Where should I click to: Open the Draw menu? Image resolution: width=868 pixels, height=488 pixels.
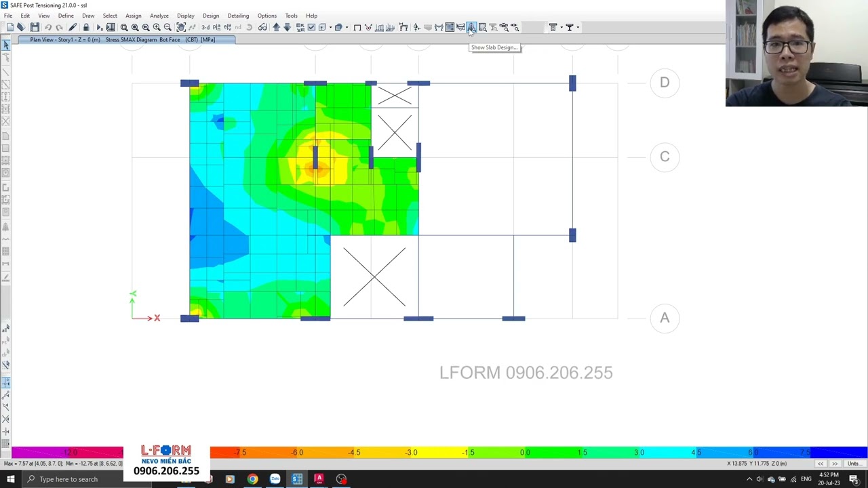coord(88,16)
